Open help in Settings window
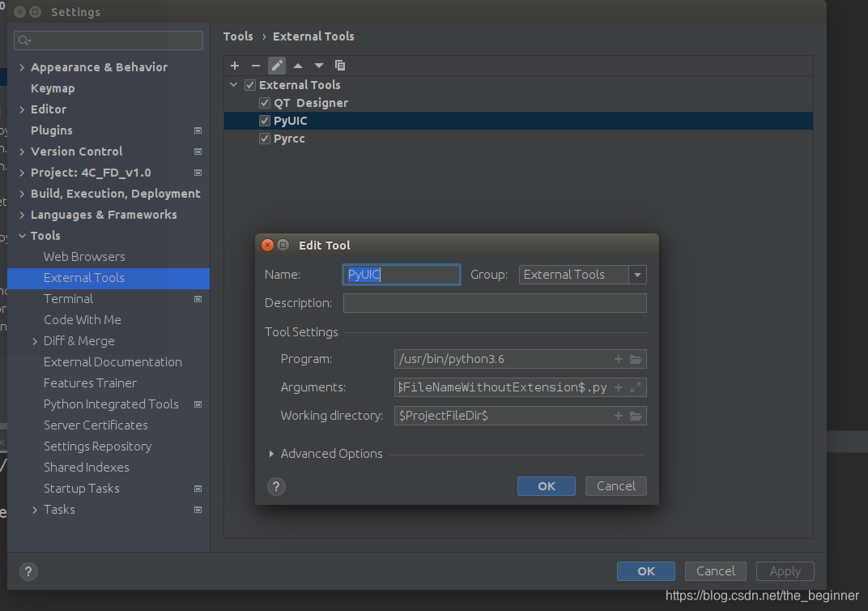The height and width of the screenshot is (611, 868). tap(28, 571)
